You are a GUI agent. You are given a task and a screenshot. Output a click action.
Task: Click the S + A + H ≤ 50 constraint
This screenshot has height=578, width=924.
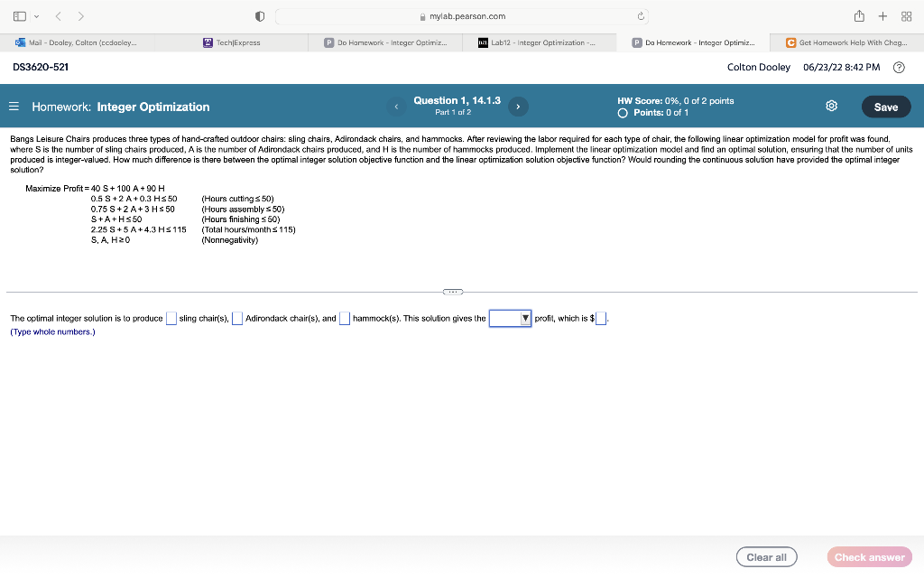(116, 219)
